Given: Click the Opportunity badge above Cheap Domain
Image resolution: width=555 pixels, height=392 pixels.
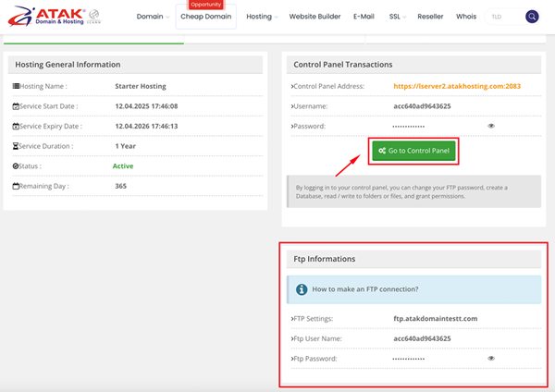Looking at the screenshot, I should tap(206, 5).
